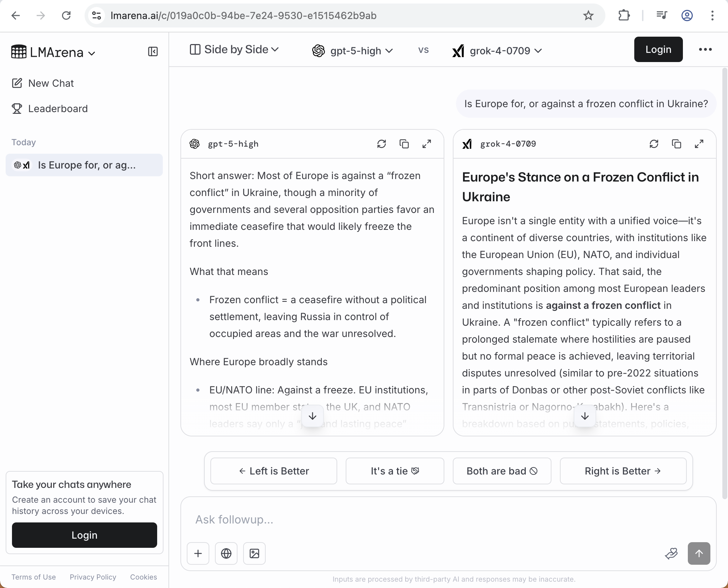Open the grok-4-0709 model selector
Screen dimensions: 728x588
tap(497, 51)
